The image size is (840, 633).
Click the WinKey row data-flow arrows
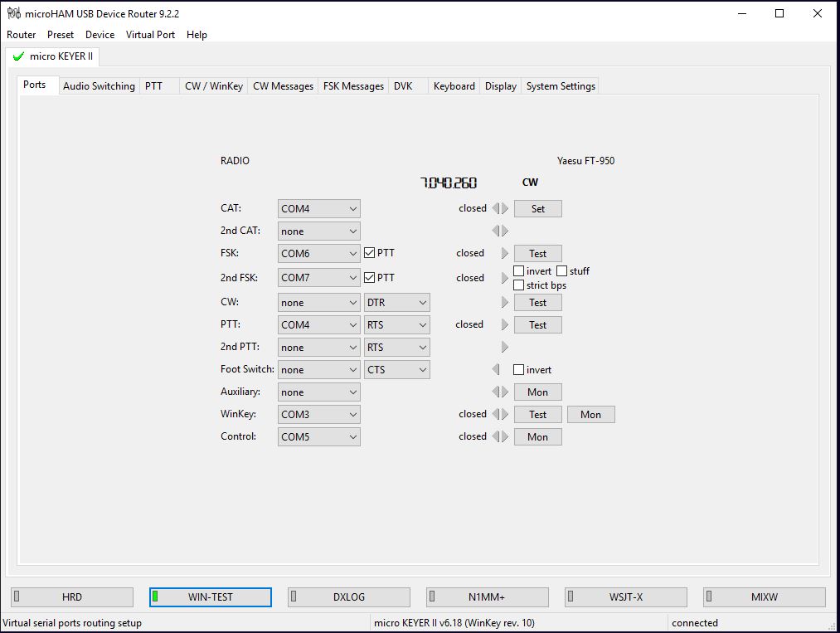[500, 414]
